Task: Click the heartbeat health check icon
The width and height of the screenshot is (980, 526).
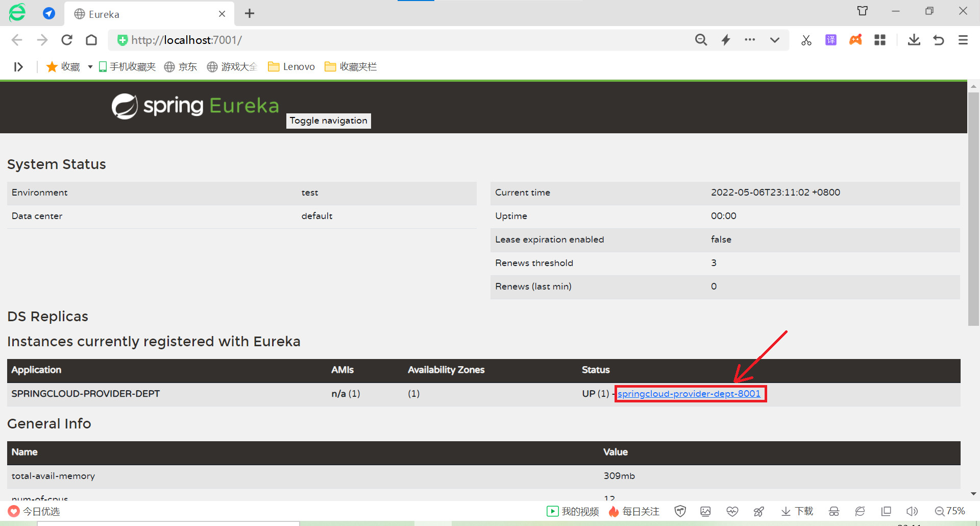Action: click(732, 511)
